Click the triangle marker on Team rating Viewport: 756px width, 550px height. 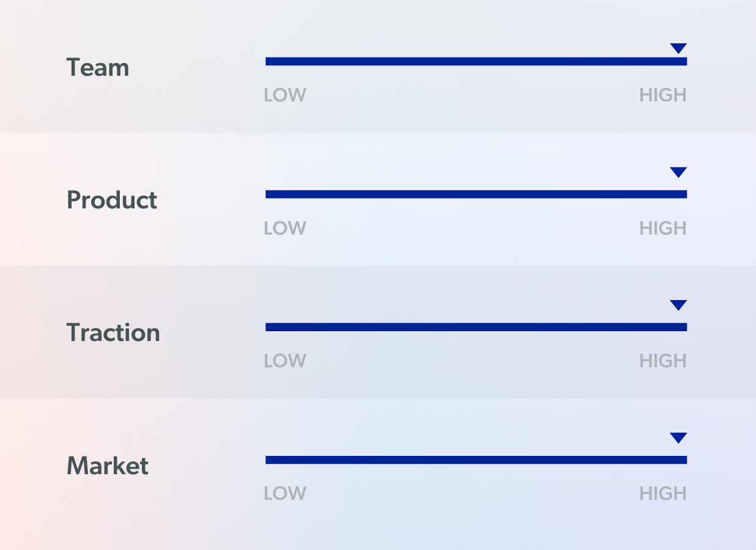click(x=678, y=48)
